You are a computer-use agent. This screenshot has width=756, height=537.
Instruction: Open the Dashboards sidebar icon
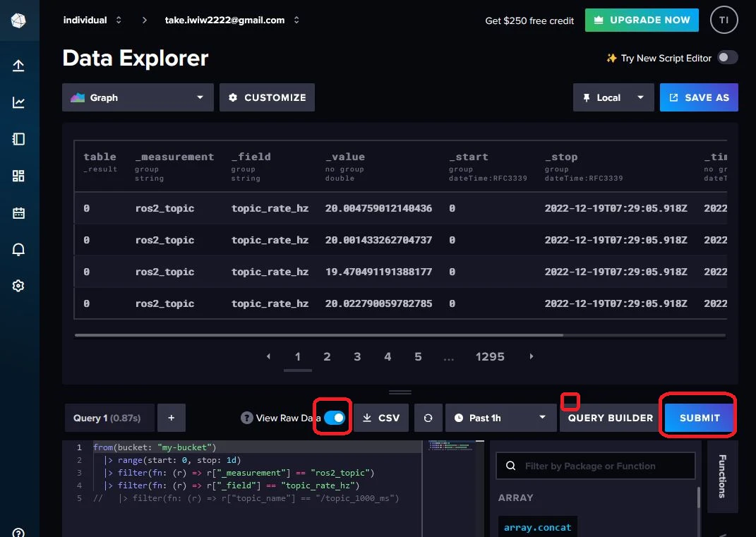point(18,176)
